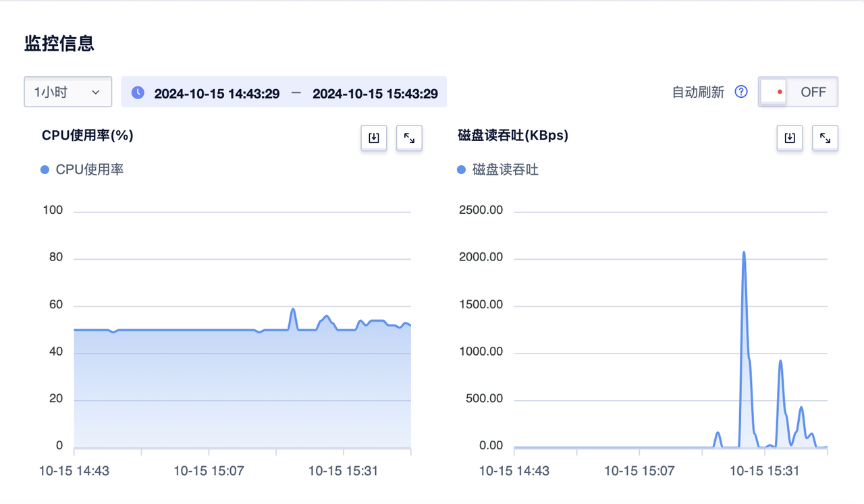Expand CPU使用率 chart to fullscreen
864x504 pixels.
pyautogui.click(x=409, y=138)
